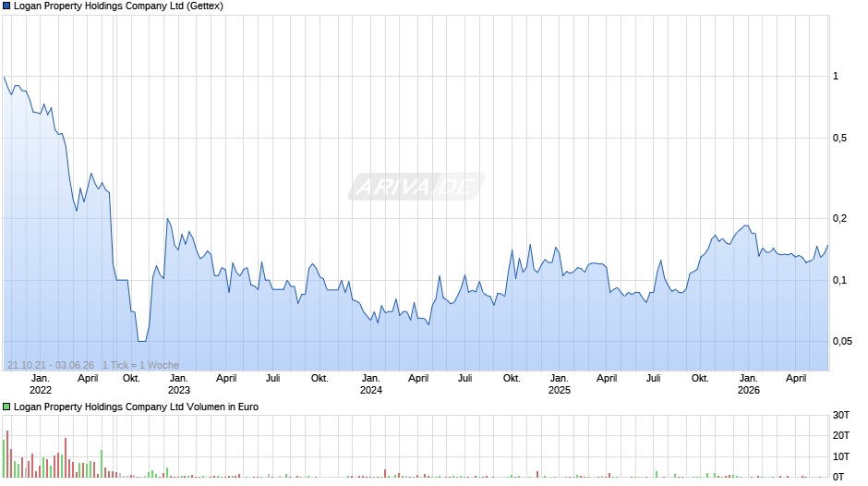This screenshot has height=486, width=868.
Task: Click the price axis label '0,5'
Action: pyautogui.click(x=839, y=138)
